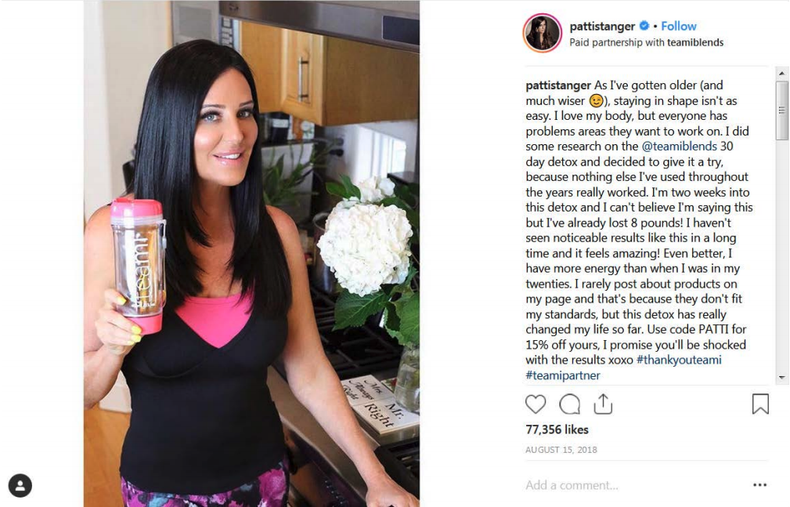Share the post via the share icon
The image size is (790, 507).
[603, 404]
